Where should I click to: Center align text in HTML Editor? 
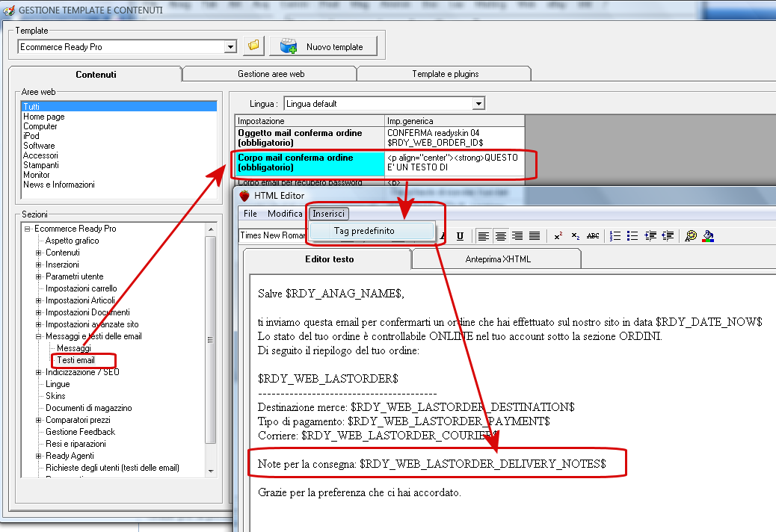tap(501, 236)
